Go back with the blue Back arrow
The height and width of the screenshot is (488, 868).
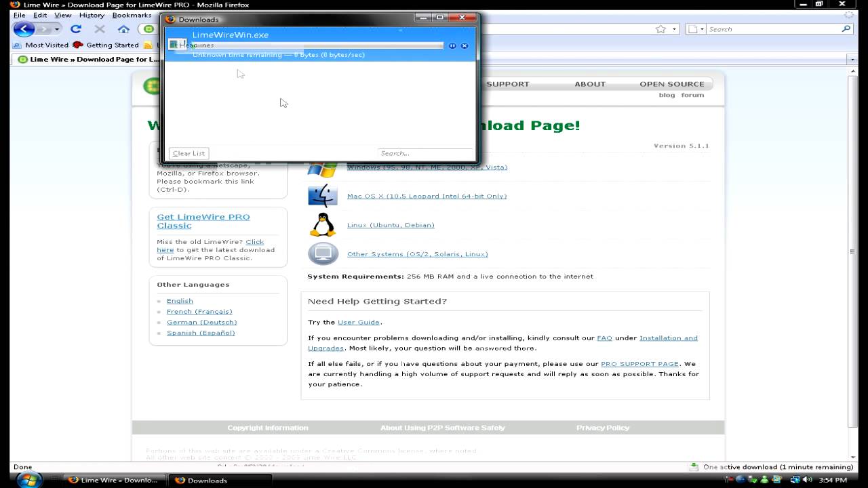pos(24,29)
